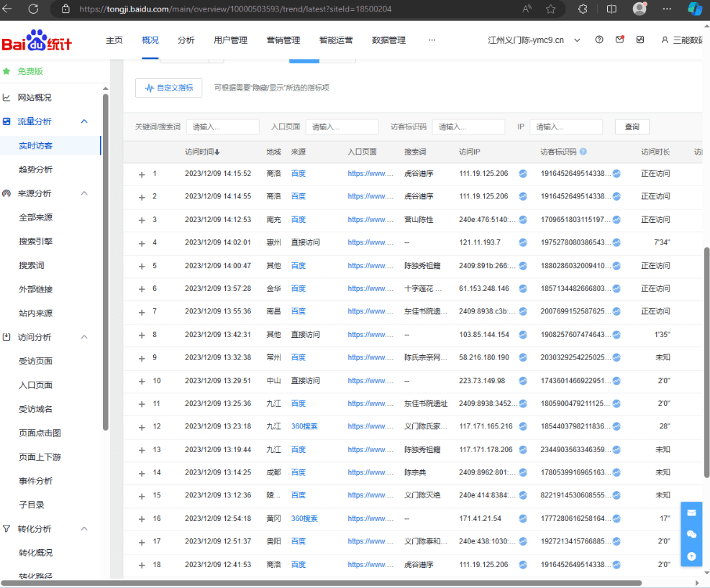Click the 关键词/搜索词 input field
710x588 pixels.
click(222, 127)
